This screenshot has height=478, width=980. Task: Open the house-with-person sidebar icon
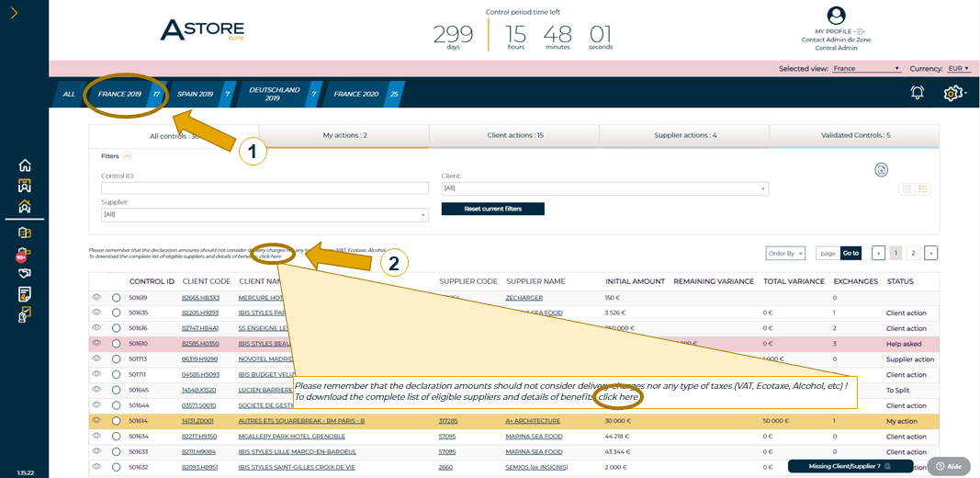[x=25, y=206]
